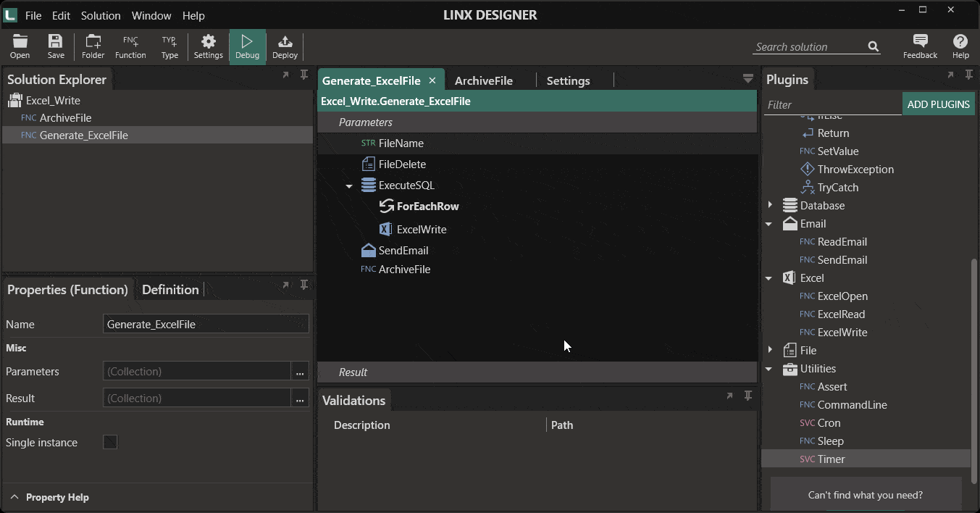Toggle the Single instance checkbox

[x=110, y=442]
